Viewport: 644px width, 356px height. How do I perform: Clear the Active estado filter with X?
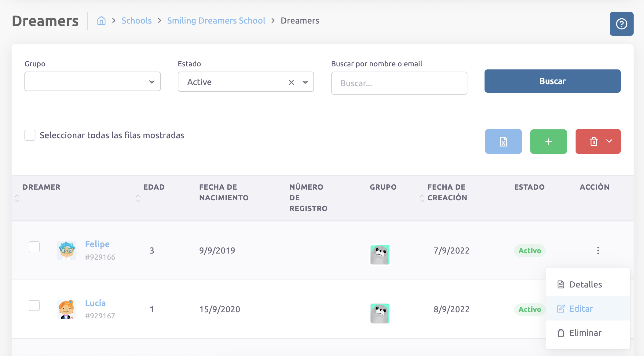coord(291,82)
